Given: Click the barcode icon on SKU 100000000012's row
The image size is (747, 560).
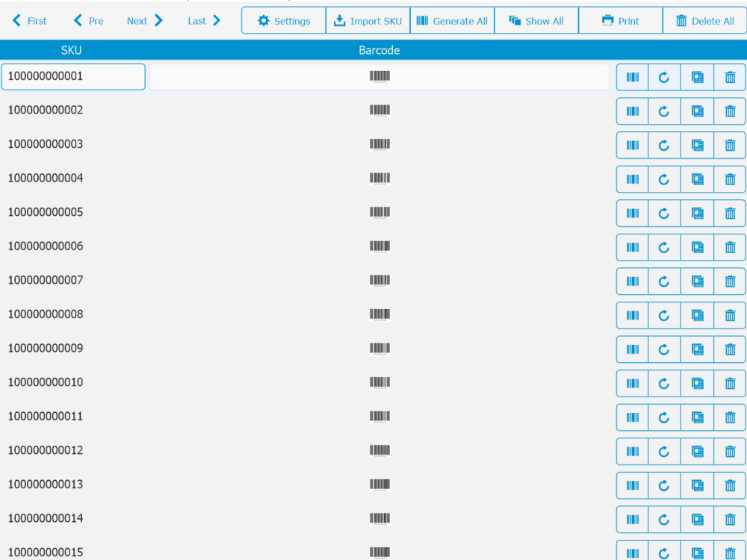Looking at the screenshot, I should tap(632, 451).
